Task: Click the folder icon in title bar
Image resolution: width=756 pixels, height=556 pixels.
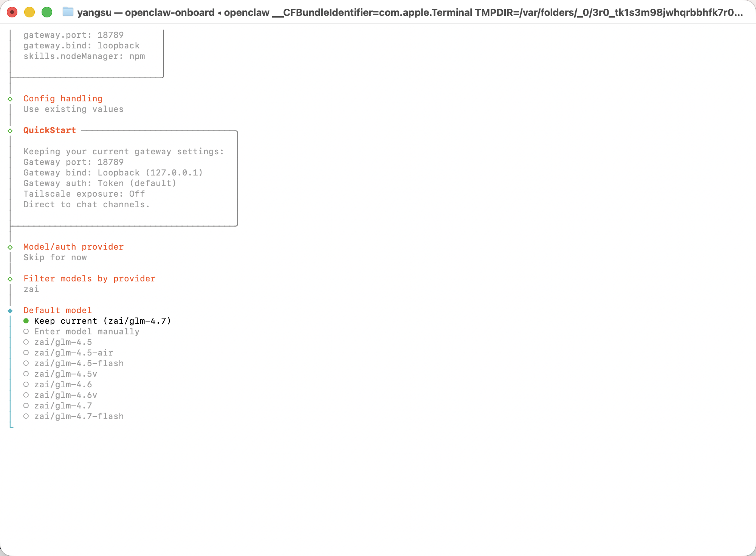Action: 68,12
